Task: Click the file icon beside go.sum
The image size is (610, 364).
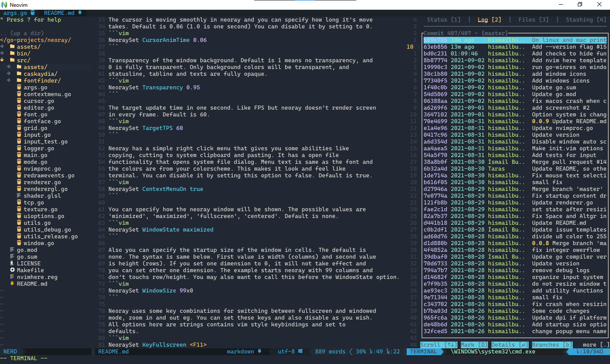Action: click(x=12, y=256)
